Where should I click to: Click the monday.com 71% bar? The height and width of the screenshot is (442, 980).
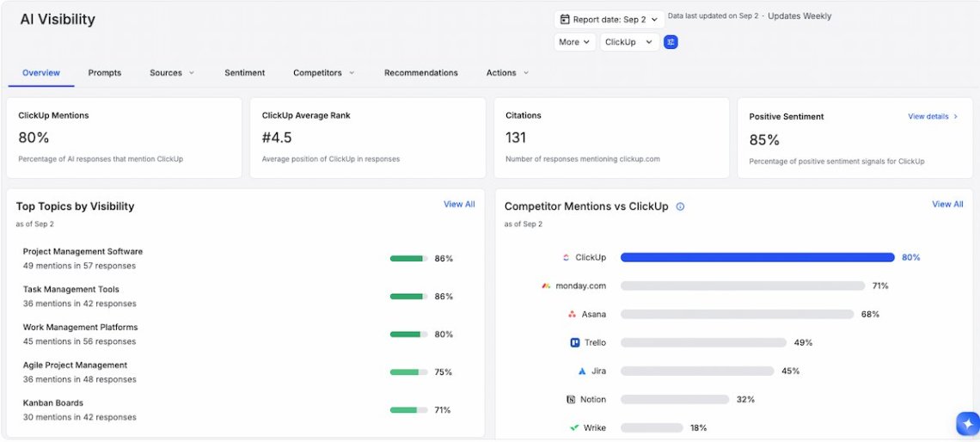coord(743,285)
